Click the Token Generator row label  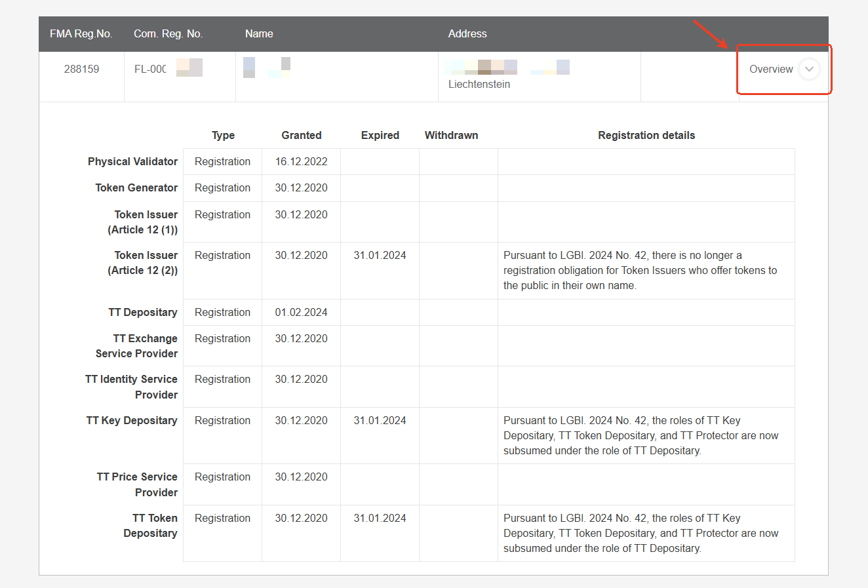point(136,188)
